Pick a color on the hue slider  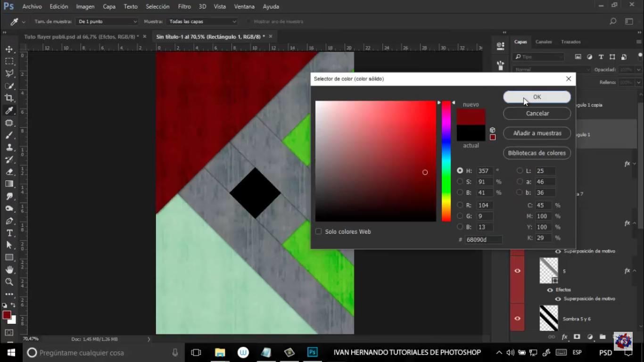[x=446, y=160]
